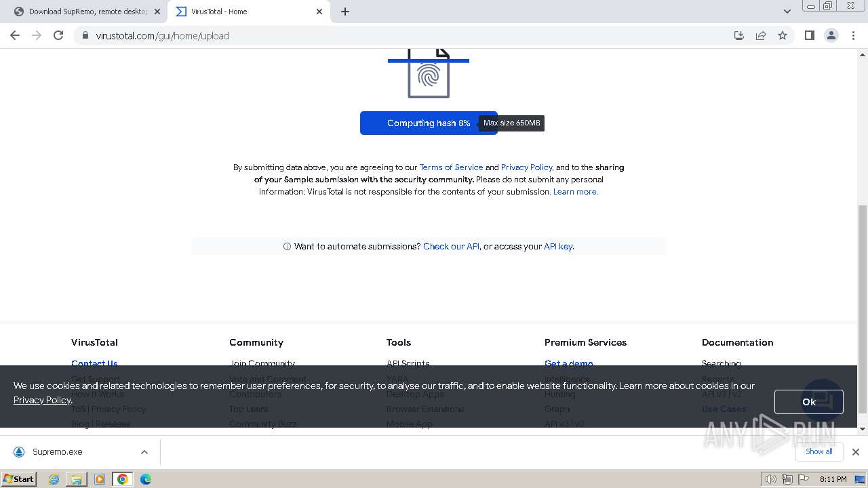Close the Download SupRemo tab
This screenshot has height=488, width=868.
coord(157,12)
